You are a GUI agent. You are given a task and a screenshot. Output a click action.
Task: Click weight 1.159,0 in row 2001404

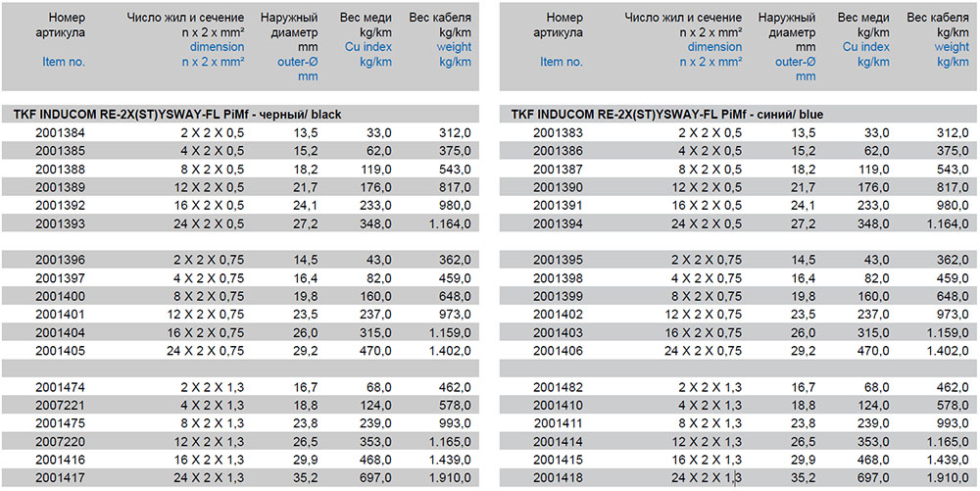point(450,332)
